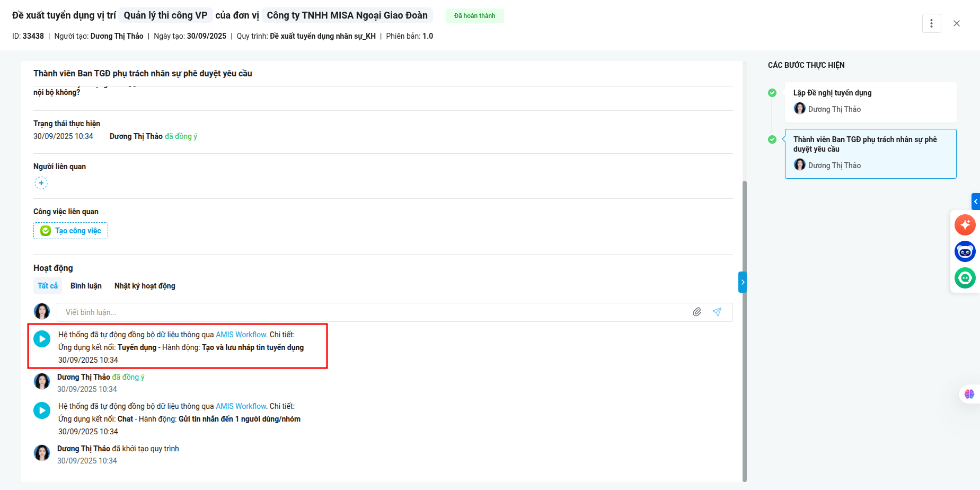Click the Hoạt động section heading
980x490 pixels.
(x=53, y=268)
